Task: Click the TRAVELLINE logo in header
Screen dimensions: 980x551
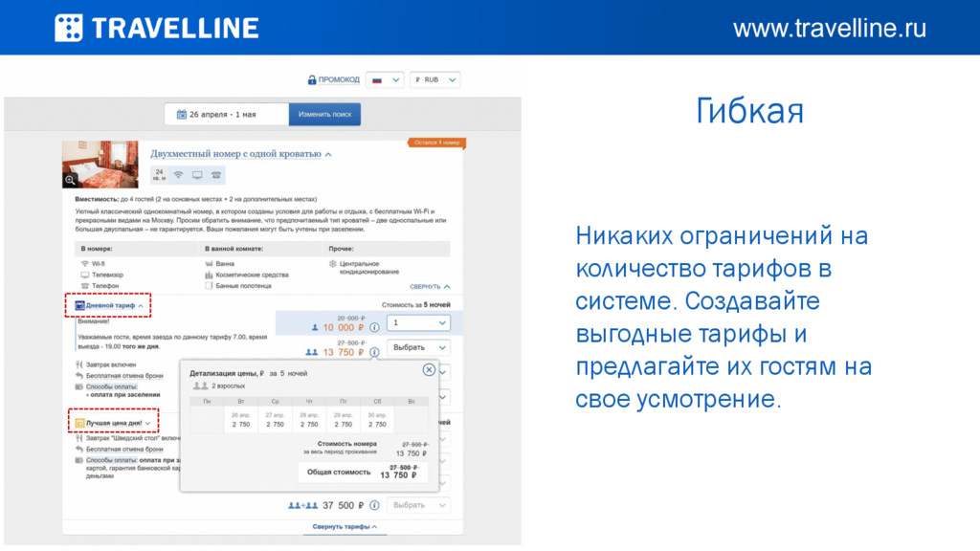Action: (156, 28)
